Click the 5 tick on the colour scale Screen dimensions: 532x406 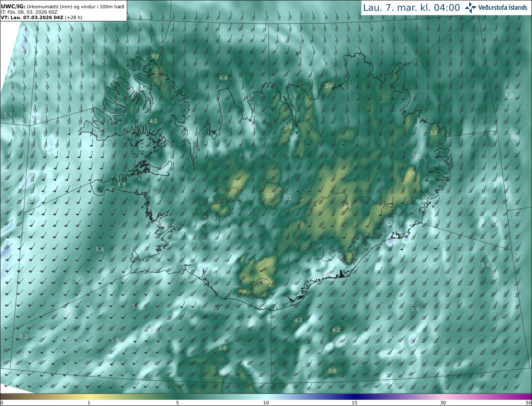click(x=177, y=403)
